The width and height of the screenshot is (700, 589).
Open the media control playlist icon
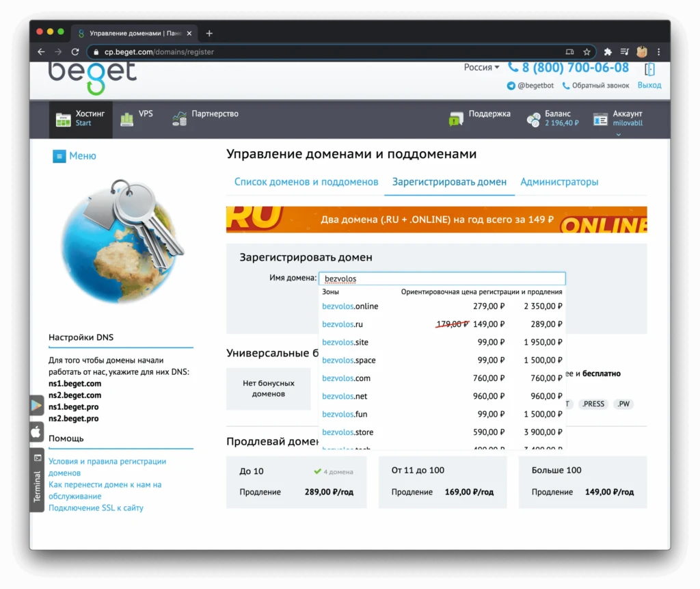click(x=625, y=52)
